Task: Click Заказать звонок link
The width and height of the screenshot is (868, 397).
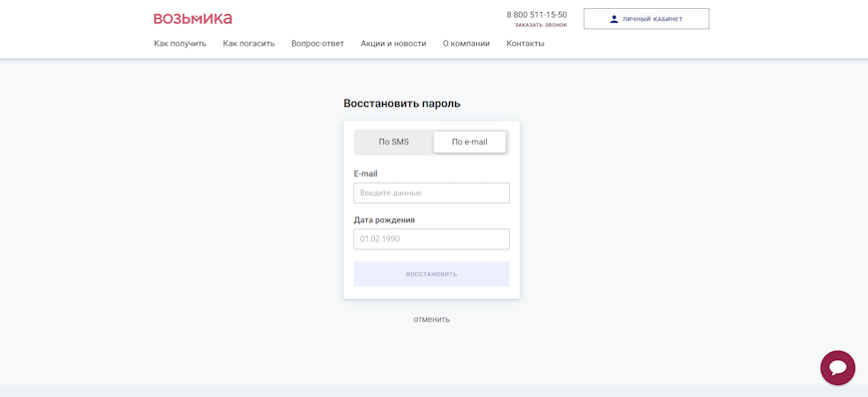Action: click(x=541, y=26)
